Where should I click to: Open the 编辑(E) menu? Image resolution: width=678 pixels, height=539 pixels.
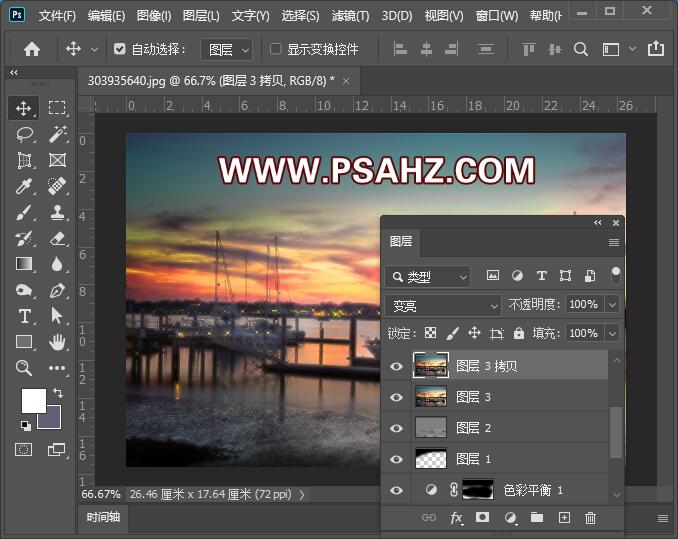point(106,16)
